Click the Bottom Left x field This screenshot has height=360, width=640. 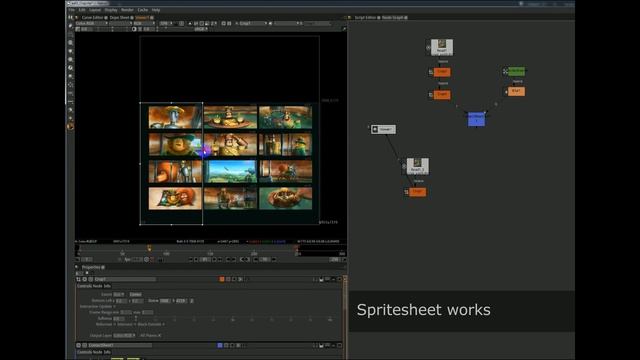click(121, 301)
